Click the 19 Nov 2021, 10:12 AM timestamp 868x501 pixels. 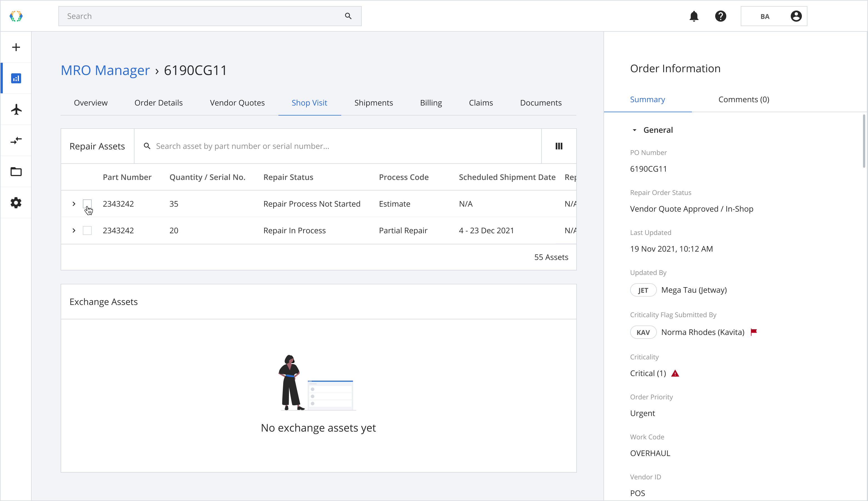click(671, 249)
